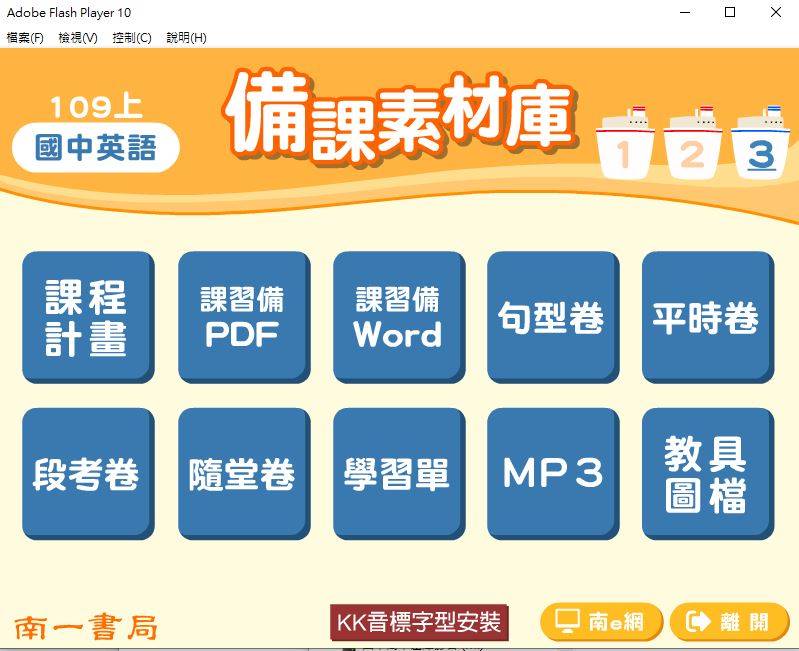Open the 南e網 website button

coord(601,621)
